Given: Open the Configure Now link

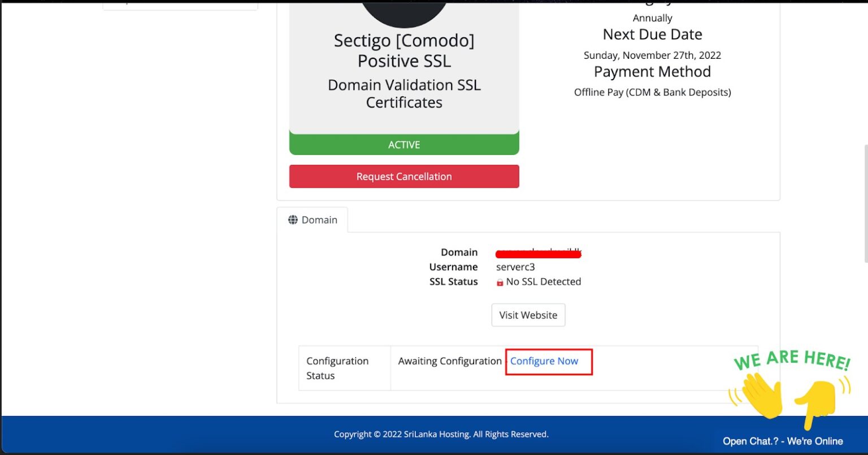Looking at the screenshot, I should 544,361.
